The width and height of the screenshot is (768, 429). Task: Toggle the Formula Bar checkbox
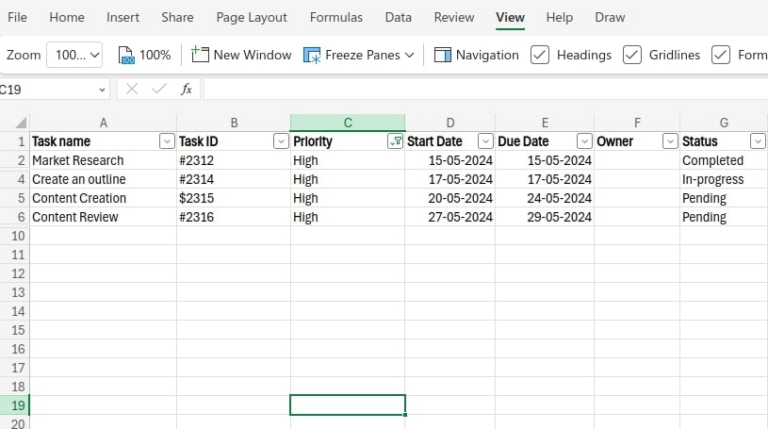pos(721,55)
